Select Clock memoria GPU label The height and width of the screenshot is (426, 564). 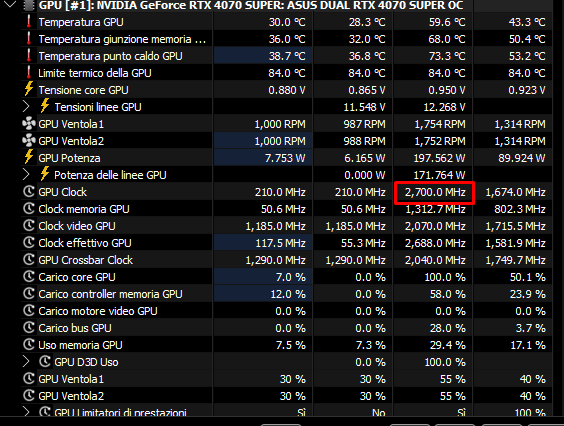point(84,209)
